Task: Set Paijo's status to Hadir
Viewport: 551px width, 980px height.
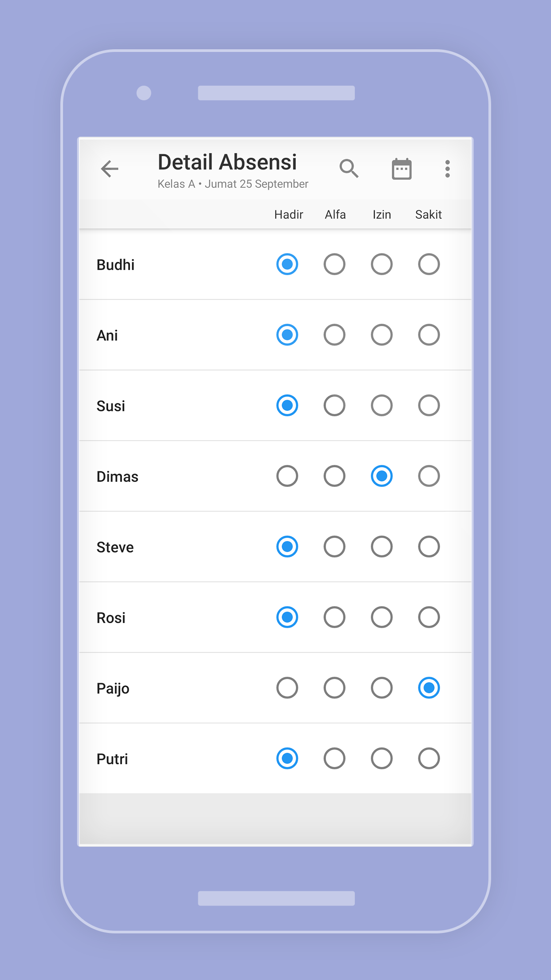Action: [x=287, y=688]
